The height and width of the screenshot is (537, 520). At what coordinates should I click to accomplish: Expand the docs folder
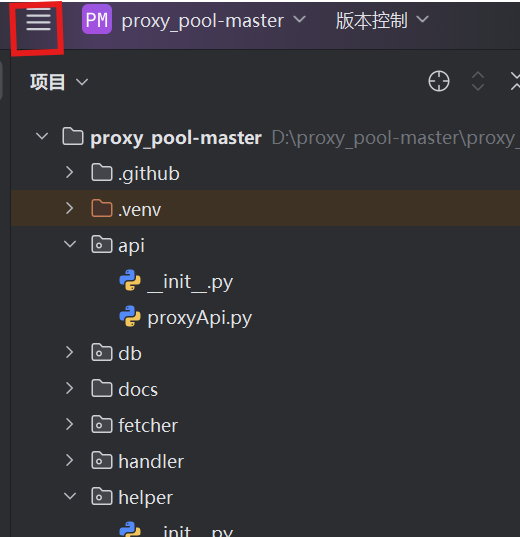tap(70, 388)
